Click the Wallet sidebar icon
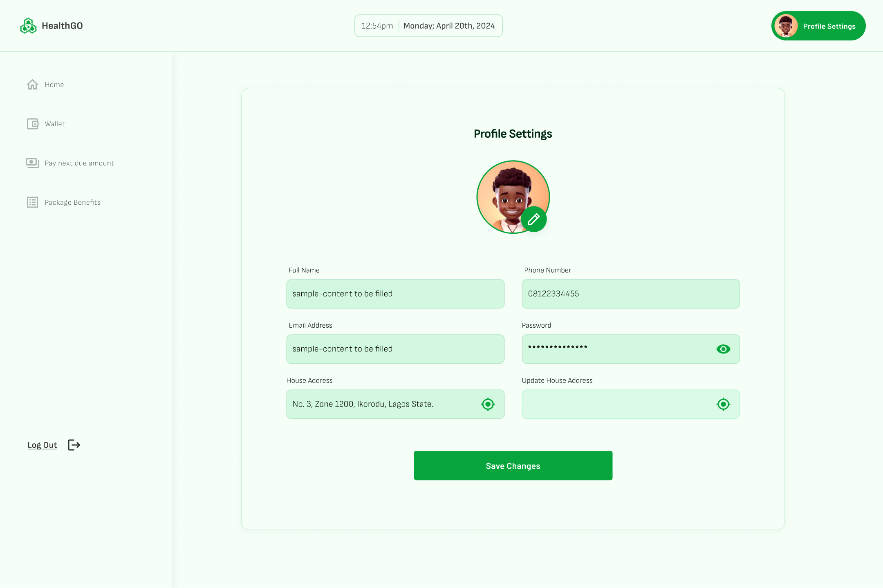This screenshot has height=588, width=883. (32, 124)
